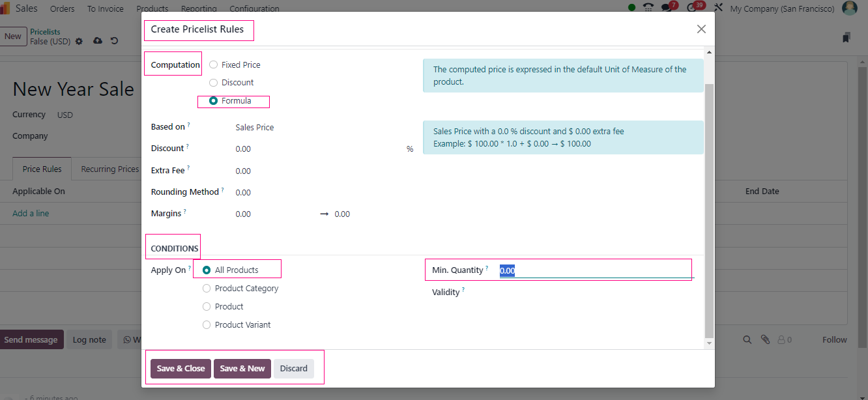Image resolution: width=868 pixels, height=400 pixels.
Task: Click the wrench debug tools icon
Action: tap(719, 8)
